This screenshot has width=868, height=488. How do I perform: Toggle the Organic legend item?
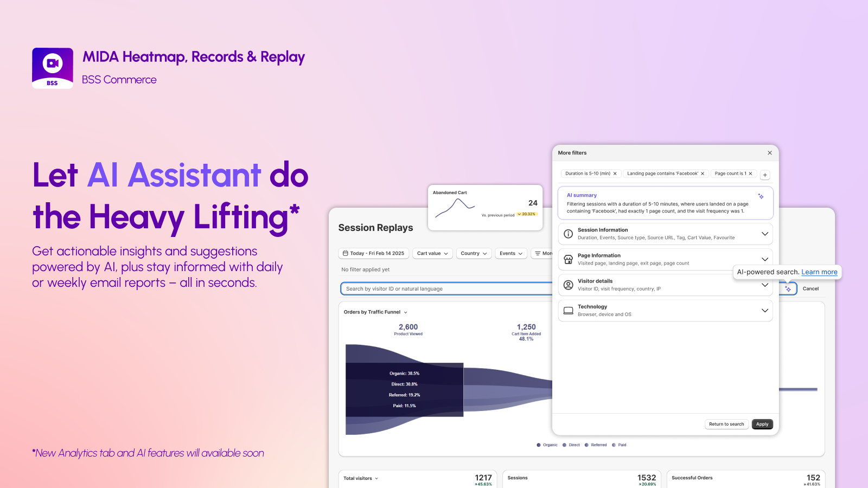pyautogui.click(x=547, y=445)
